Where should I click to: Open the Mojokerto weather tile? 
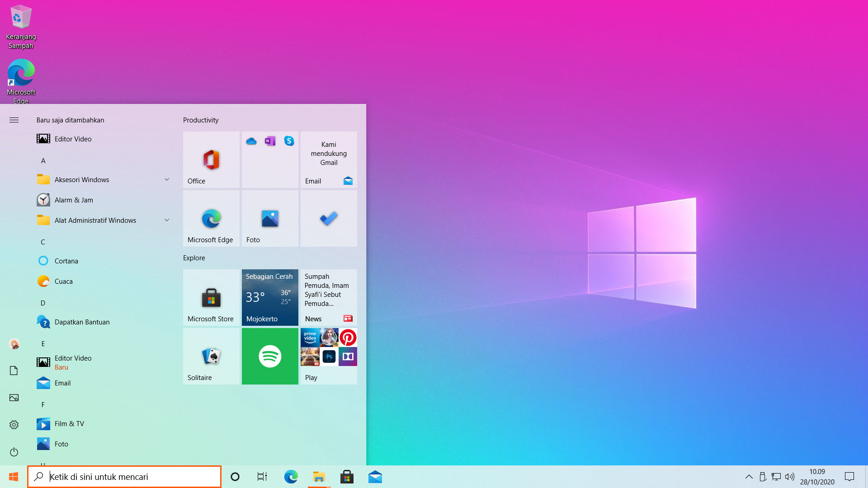pyautogui.click(x=270, y=297)
